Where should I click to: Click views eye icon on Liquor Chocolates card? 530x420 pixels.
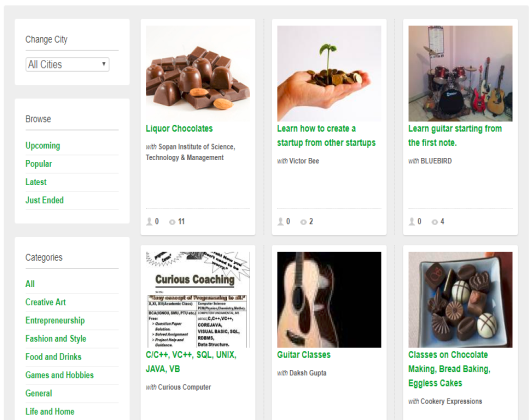[172, 222]
